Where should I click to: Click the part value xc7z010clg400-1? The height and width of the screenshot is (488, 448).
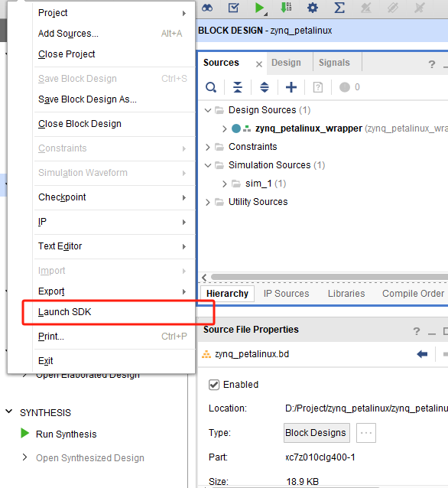(320, 457)
